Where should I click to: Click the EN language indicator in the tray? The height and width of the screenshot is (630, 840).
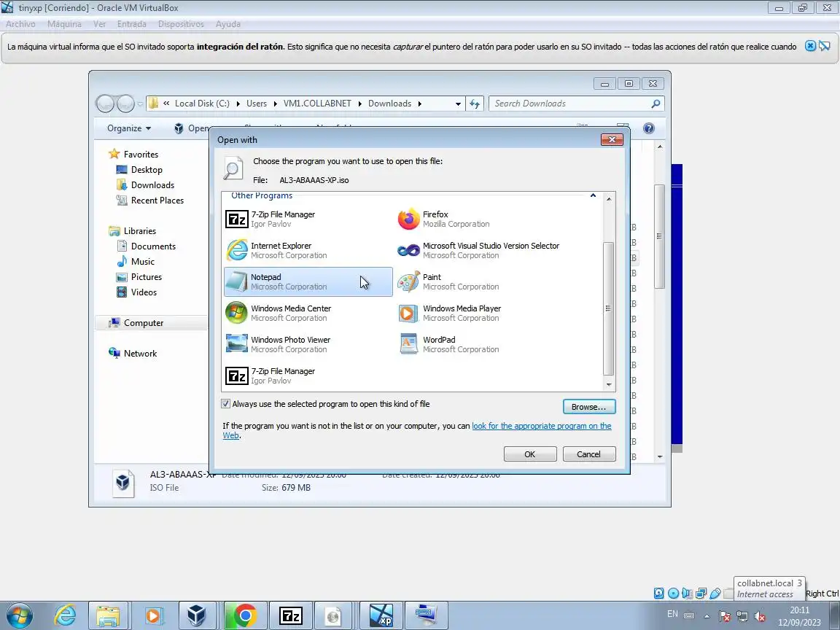(x=672, y=614)
